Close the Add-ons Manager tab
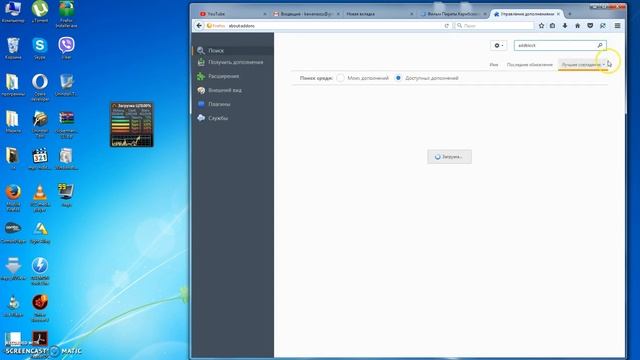The width and height of the screenshot is (640, 360). click(x=559, y=14)
